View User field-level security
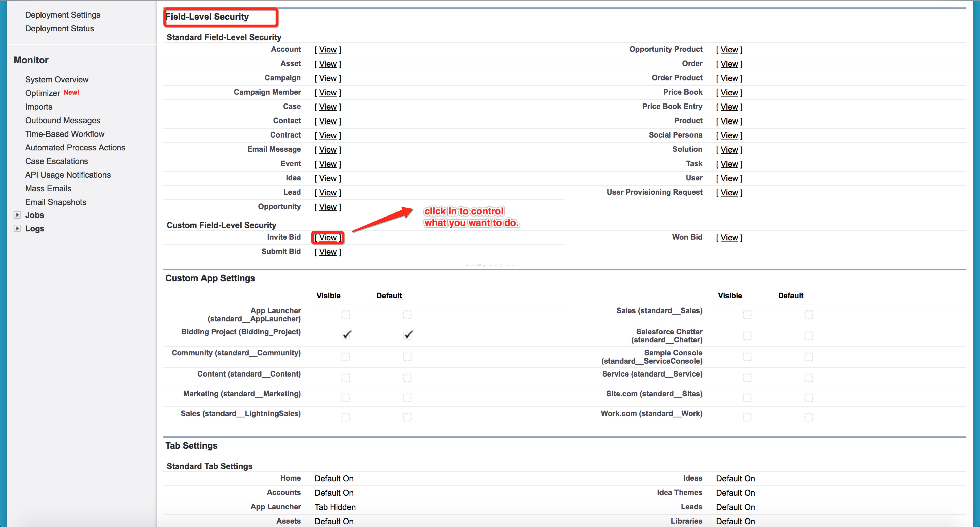 click(729, 178)
